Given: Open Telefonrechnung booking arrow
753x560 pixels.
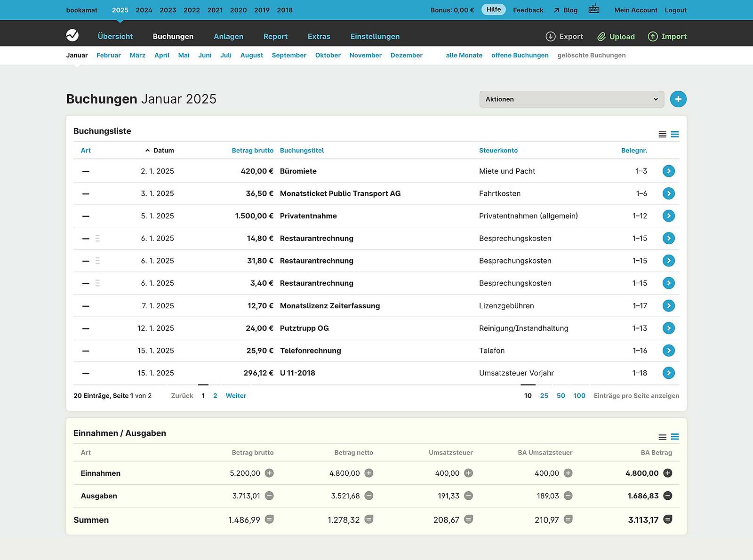Looking at the screenshot, I should (x=668, y=351).
